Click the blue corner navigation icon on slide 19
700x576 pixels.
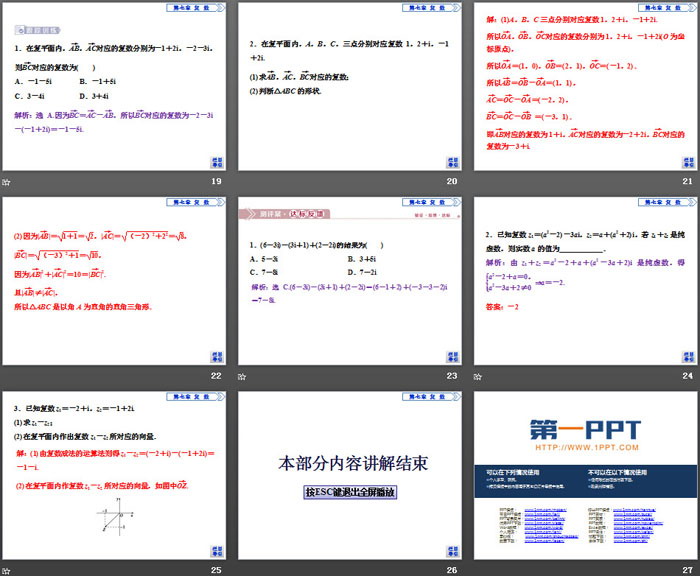pos(217,162)
